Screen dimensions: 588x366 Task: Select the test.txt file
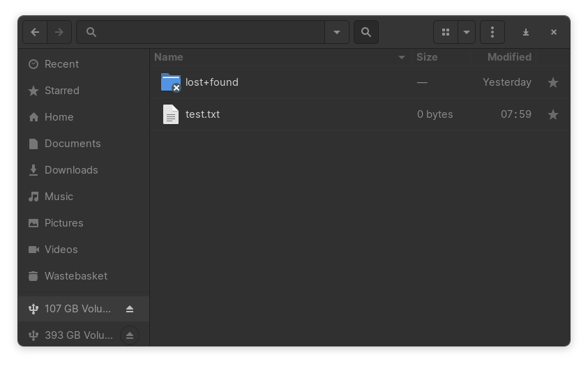(x=202, y=114)
